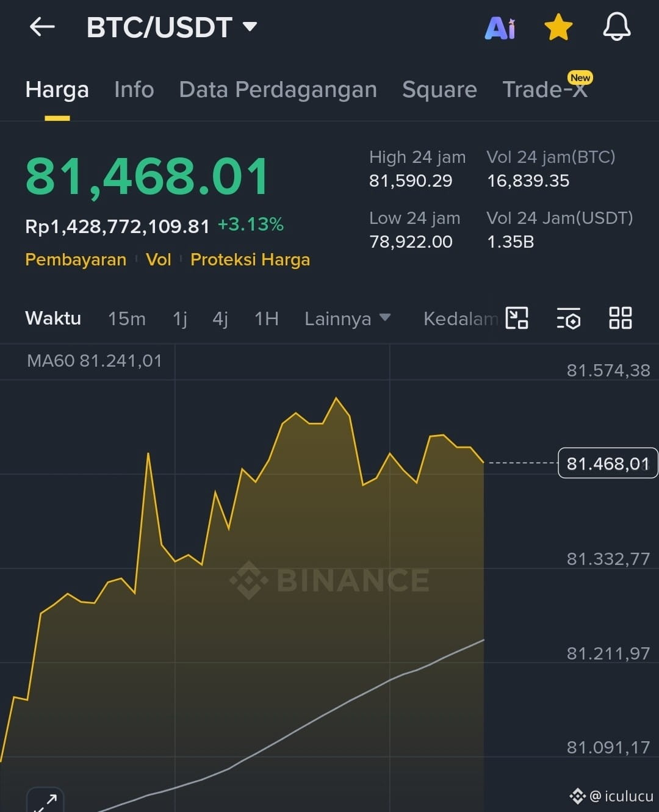Tap the +3.13% change value
Image resolution: width=659 pixels, height=812 pixels.
point(251,225)
